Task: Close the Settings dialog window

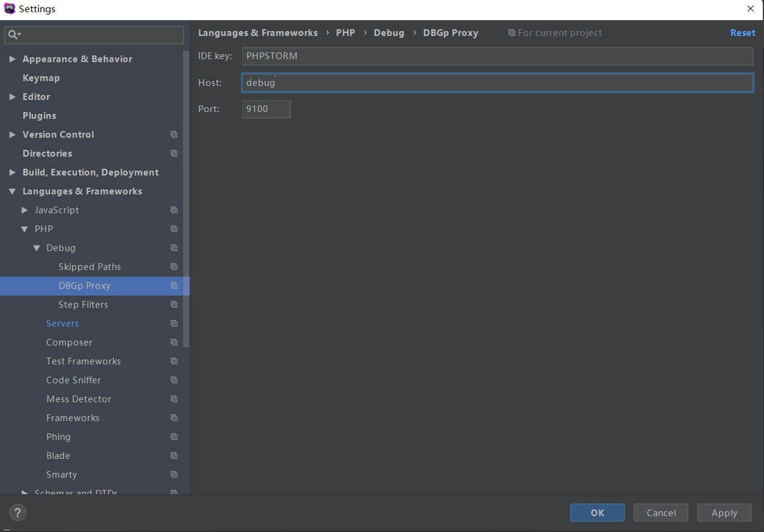Action: (751, 9)
